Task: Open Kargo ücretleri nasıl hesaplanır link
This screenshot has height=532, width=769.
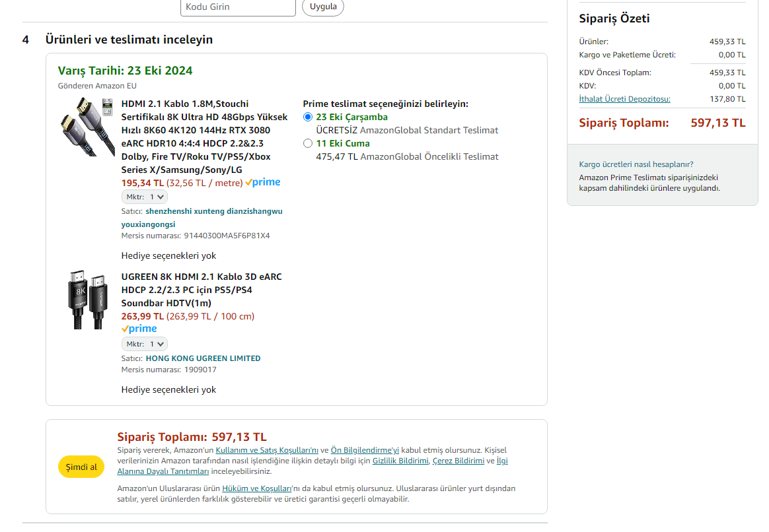Action: point(636,164)
